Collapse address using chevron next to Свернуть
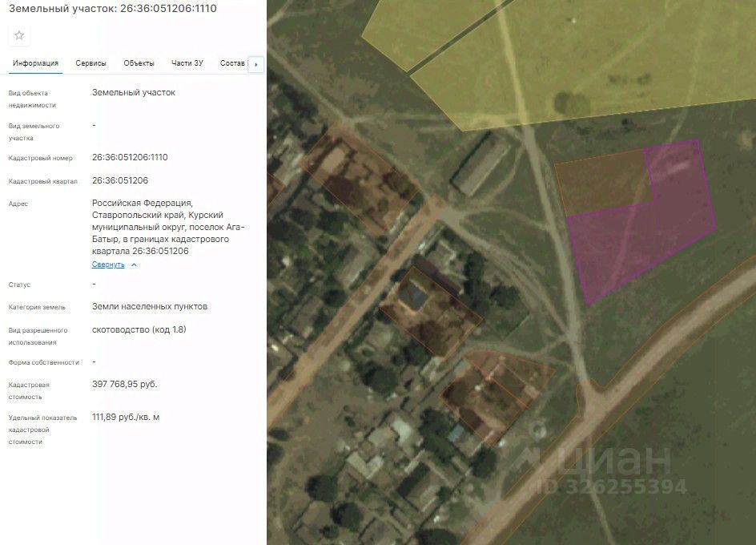The height and width of the screenshot is (545, 756). tap(134, 264)
